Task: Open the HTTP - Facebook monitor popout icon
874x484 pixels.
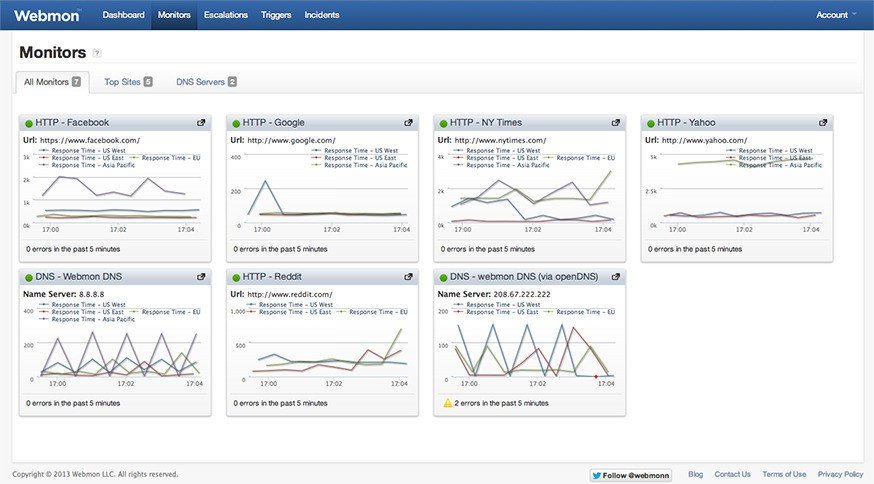Action: [201, 123]
